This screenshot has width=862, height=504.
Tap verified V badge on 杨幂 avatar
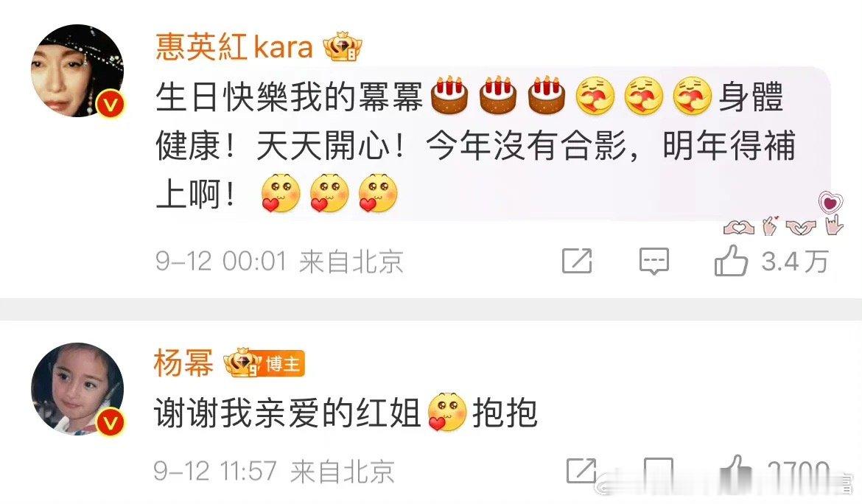[111, 422]
